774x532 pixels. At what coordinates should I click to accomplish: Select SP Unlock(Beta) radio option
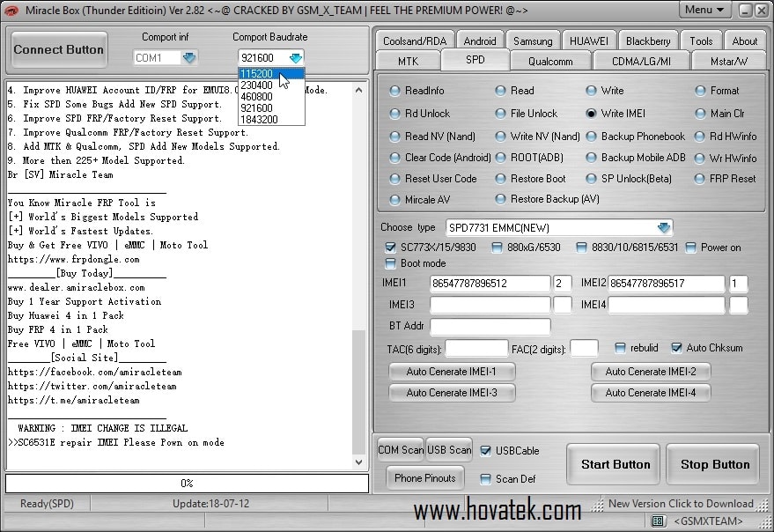point(629,178)
